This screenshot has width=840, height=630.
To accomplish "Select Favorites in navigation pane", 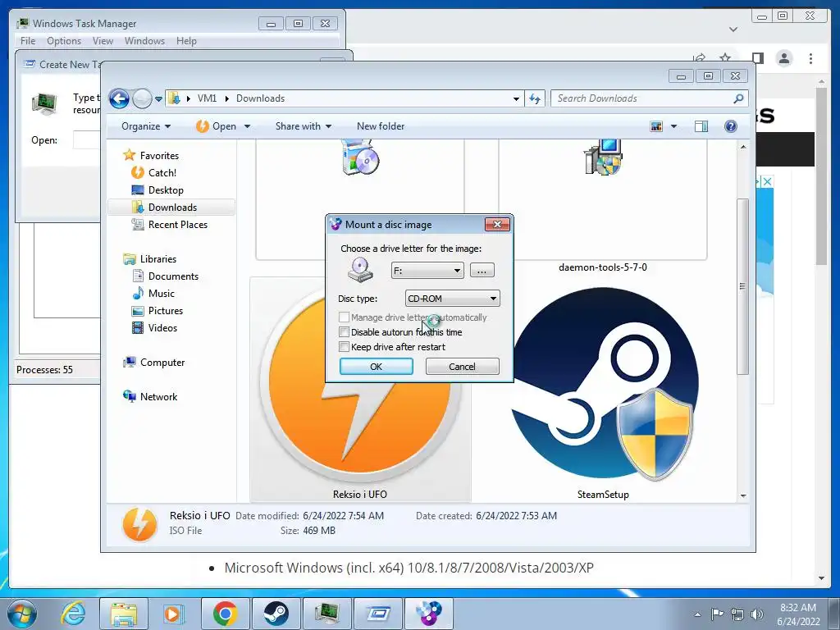I will click(159, 156).
